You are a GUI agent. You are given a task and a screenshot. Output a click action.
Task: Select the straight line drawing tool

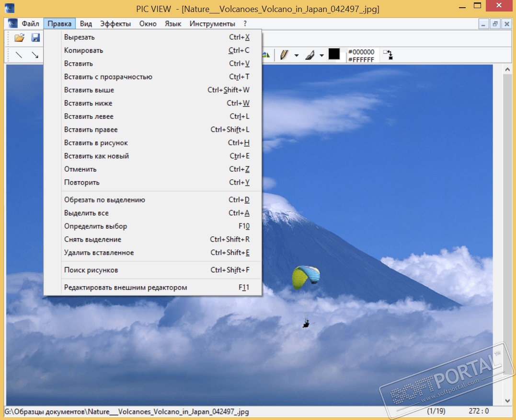click(x=19, y=55)
